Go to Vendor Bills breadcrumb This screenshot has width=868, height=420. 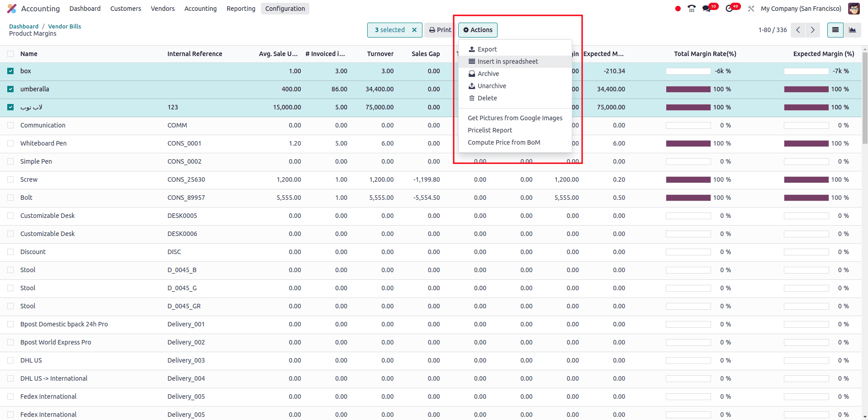click(x=65, y=26)
